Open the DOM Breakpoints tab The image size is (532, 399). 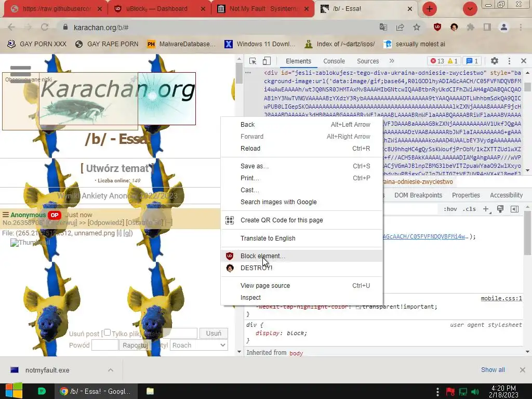tap(418, 195)
